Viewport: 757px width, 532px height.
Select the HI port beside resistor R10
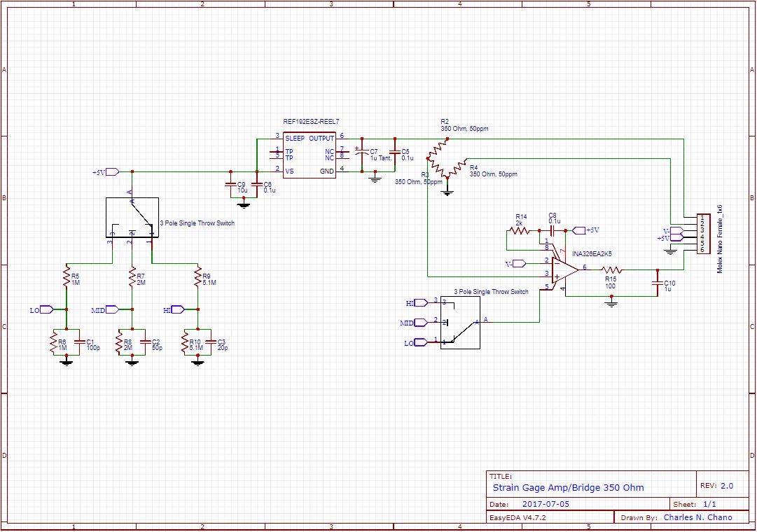pyautogui.click(x=178, y=310)
